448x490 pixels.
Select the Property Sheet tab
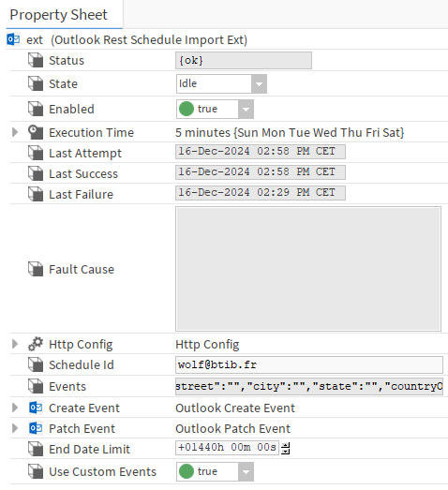click(x=59, y=15)
